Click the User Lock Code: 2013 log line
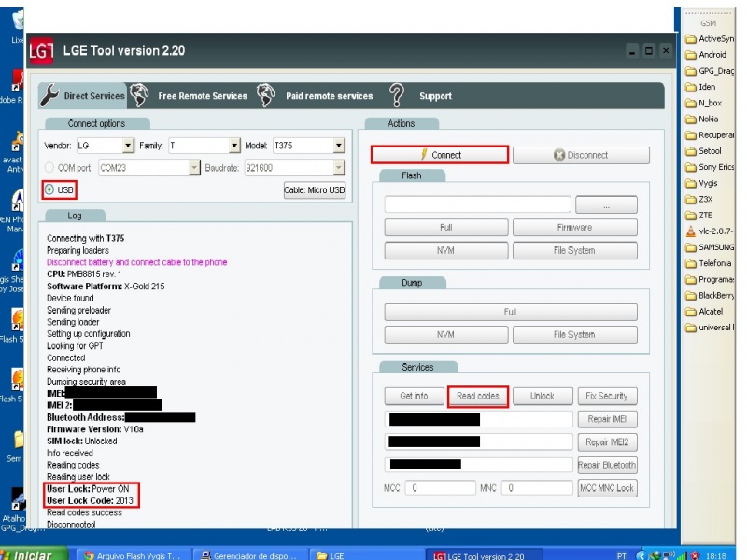This screenshot has height=560, width=747. (x=90, y=500)
